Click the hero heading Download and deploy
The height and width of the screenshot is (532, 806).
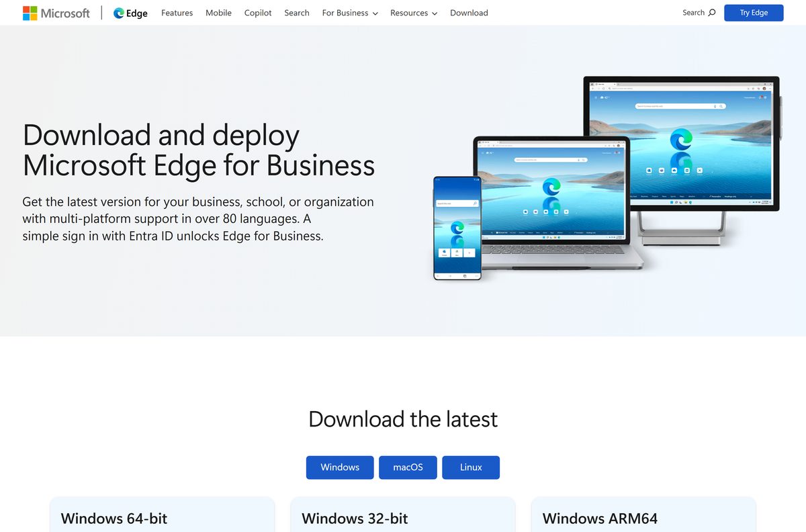(x=199, y=150)
